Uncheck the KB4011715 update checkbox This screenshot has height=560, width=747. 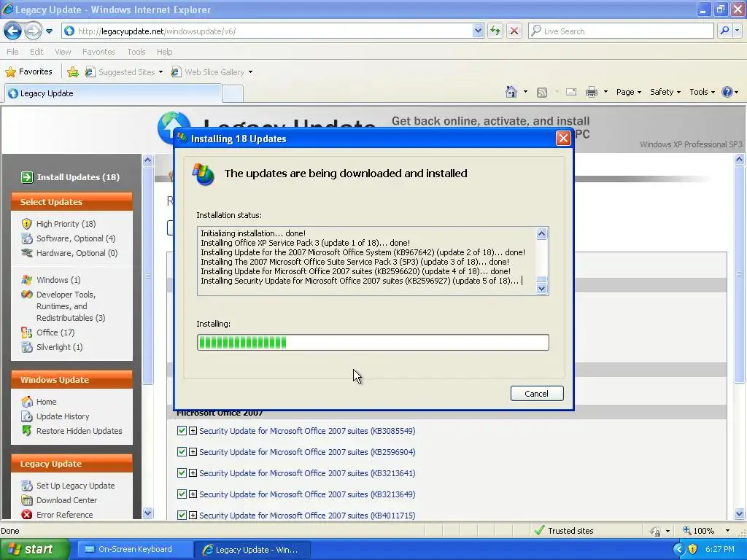click(182, 515)
